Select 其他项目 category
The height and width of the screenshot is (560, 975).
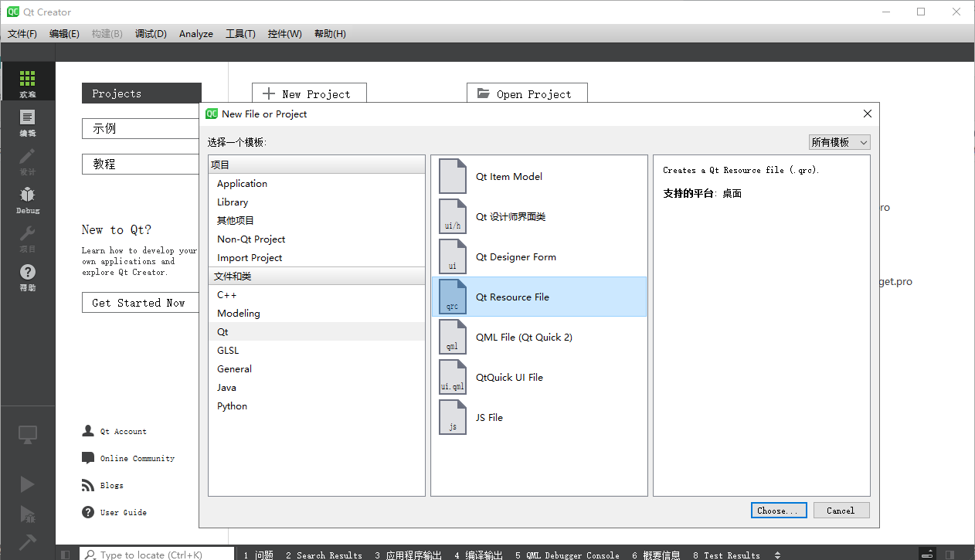[x=317, y=221]
